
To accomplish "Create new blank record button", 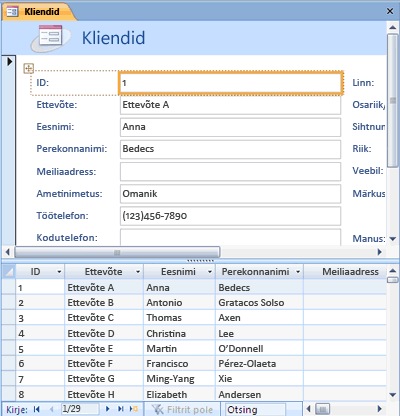I will (134, 409).
